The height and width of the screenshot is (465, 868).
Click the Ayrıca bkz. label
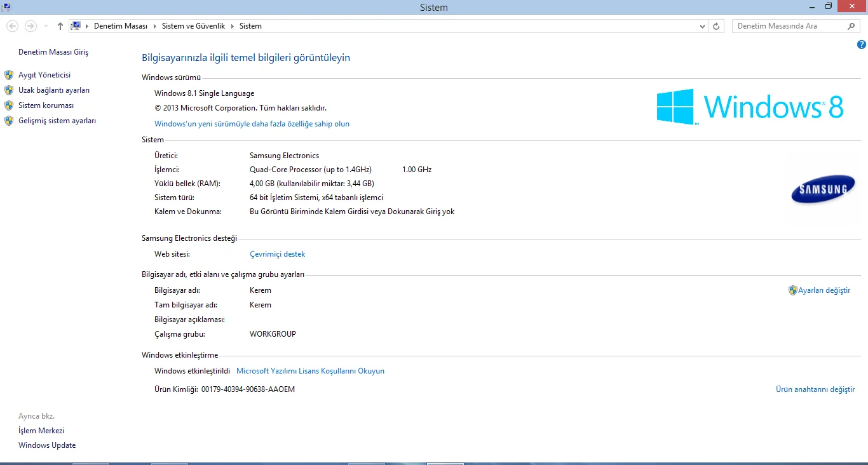[36, 416]
